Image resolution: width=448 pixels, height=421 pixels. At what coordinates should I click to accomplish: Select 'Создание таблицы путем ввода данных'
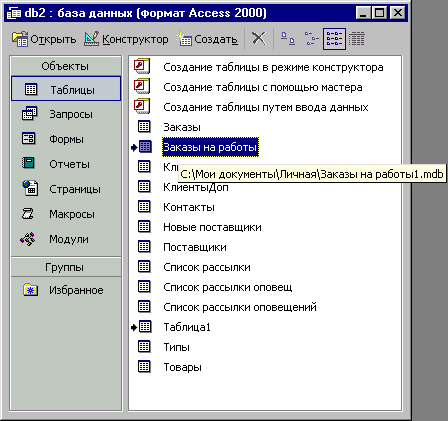coord(266,107)
